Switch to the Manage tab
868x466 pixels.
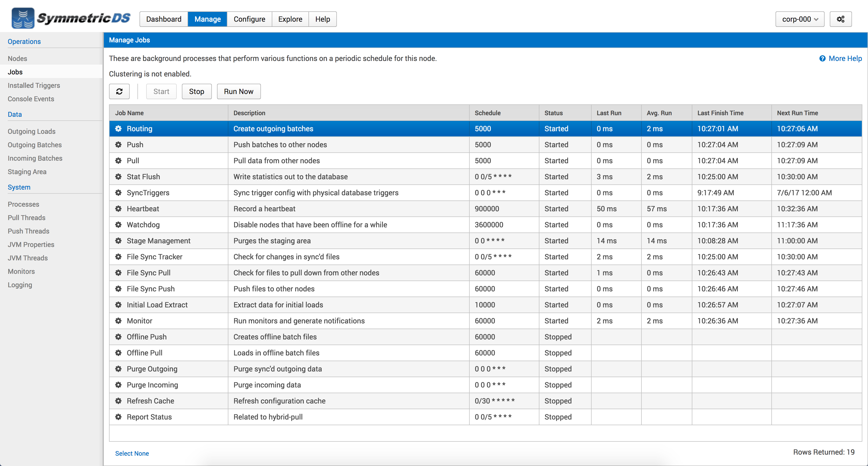click(207, 19)
